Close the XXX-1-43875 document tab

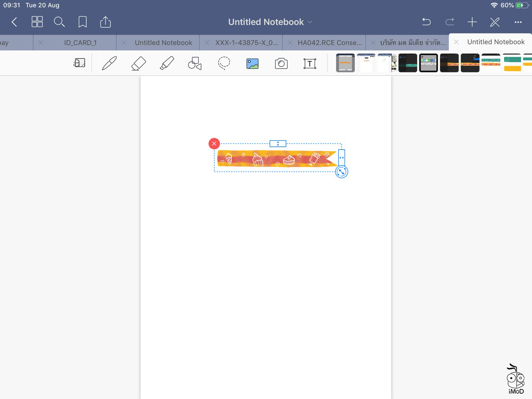click(x=207, y=42)
